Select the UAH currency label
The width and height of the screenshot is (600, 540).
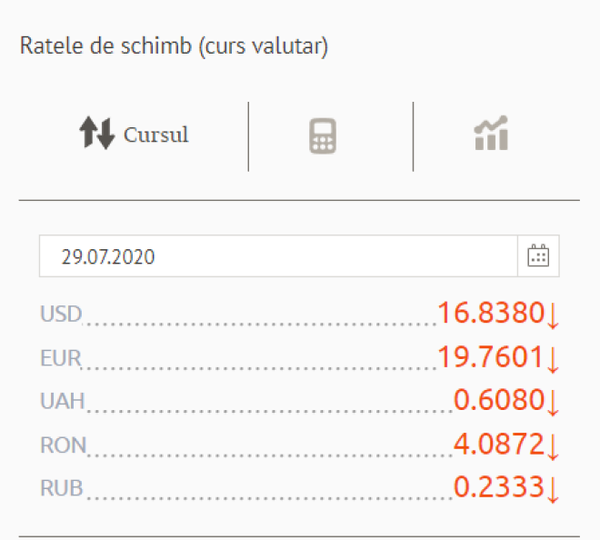coord(62,401)
